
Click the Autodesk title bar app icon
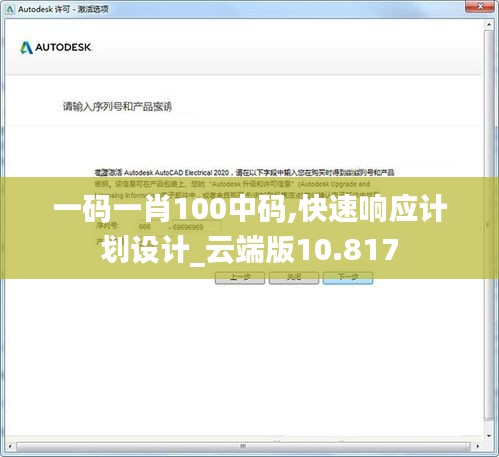coord(10,9)
